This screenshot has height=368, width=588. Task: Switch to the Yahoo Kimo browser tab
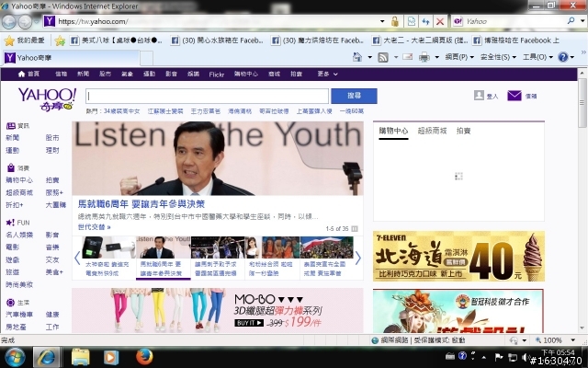(x=71, y=58)
